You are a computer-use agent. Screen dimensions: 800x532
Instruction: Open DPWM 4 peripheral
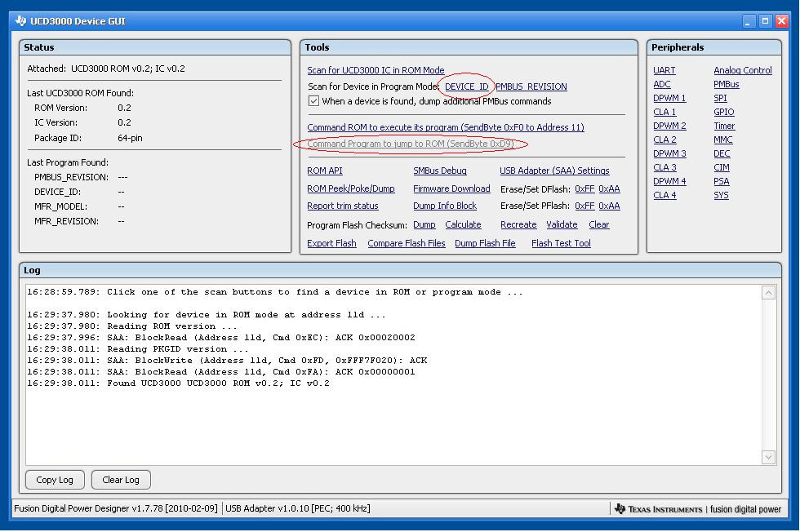click(x=669, y=181)
